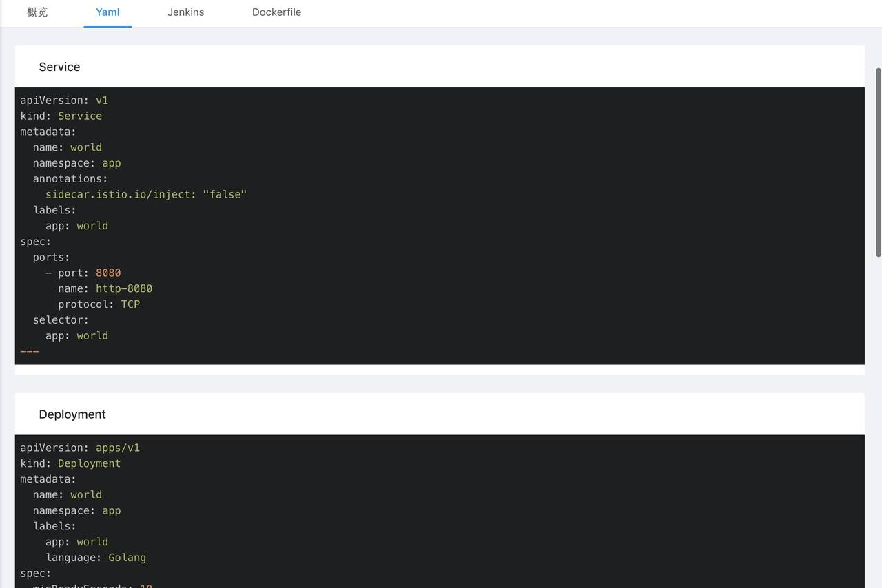Click "namespace: app" in the Deployment YAML
The height and width of the screenshot is (588, 882).
pos(76,511)
